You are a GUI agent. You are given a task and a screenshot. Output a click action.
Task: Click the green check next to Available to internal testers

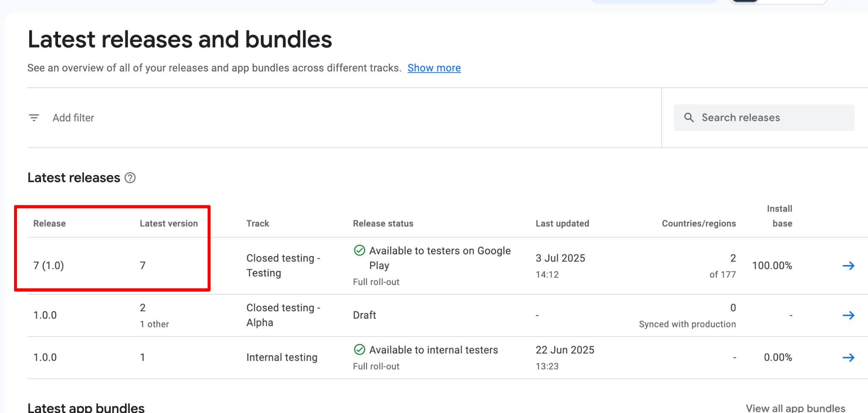[359, 350]
